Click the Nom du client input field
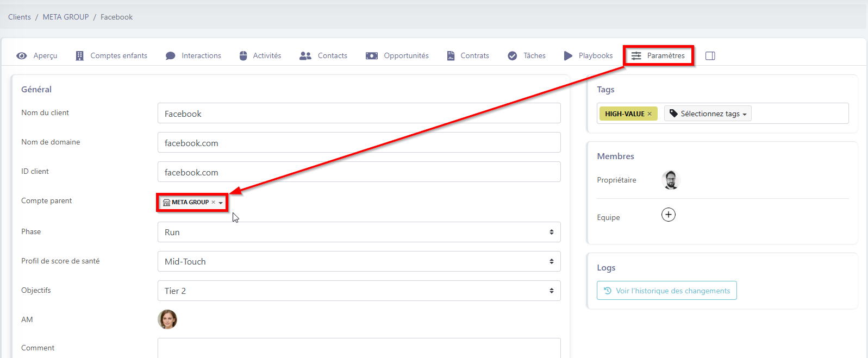This screenshot has width=868, height=358. pyautogui.click(x=359, y=114)
